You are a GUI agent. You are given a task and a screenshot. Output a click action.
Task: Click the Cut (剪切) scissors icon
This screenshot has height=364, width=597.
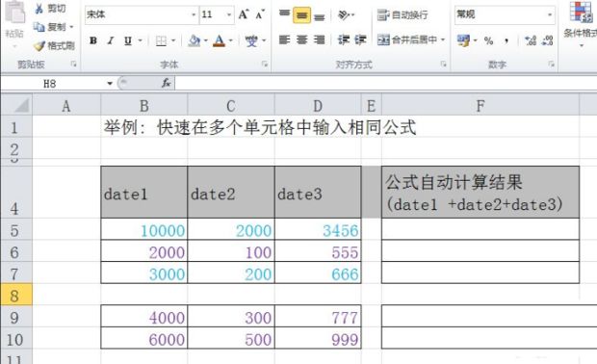click(39, 9)
